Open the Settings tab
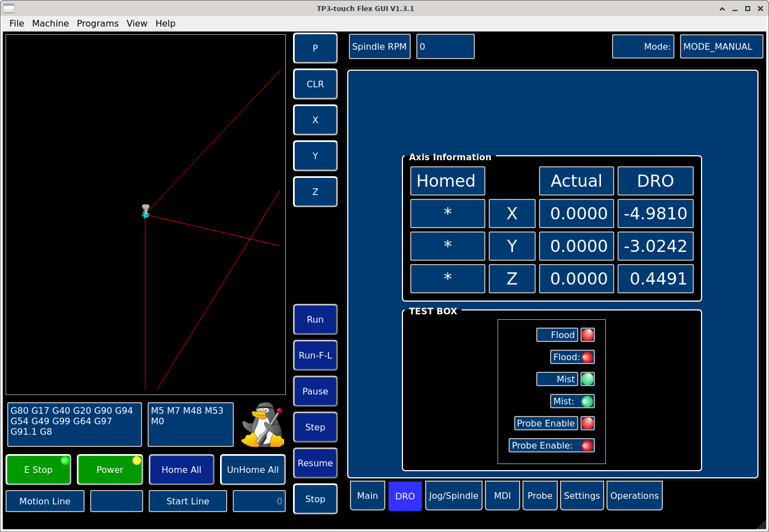The height and width of the screenshot is (532, 769). point(582,496)
